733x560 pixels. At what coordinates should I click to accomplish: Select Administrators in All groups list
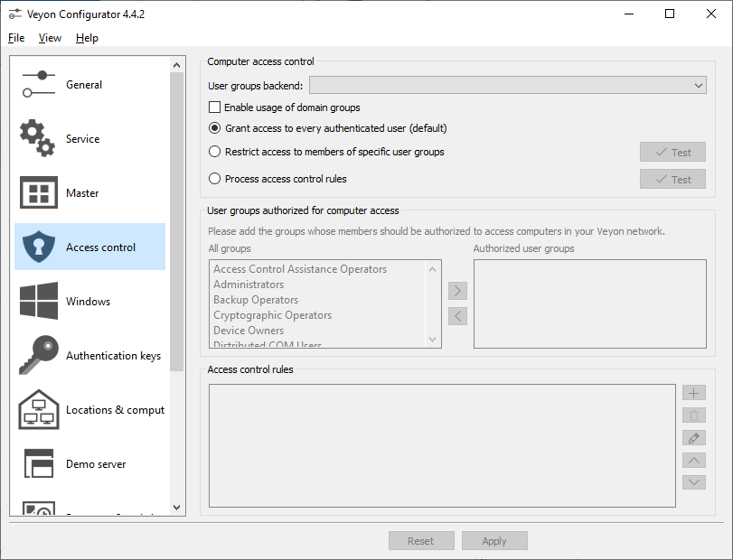249,285
